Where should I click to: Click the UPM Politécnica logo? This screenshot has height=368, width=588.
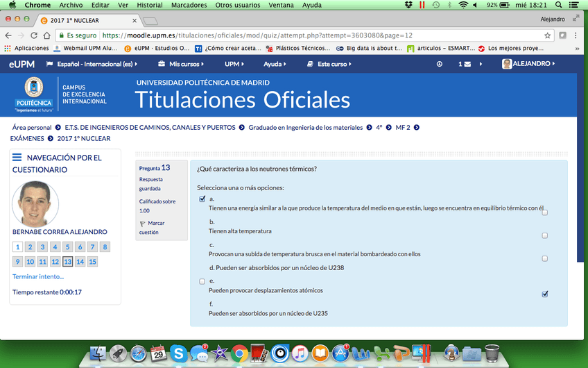tap(33, 96)
